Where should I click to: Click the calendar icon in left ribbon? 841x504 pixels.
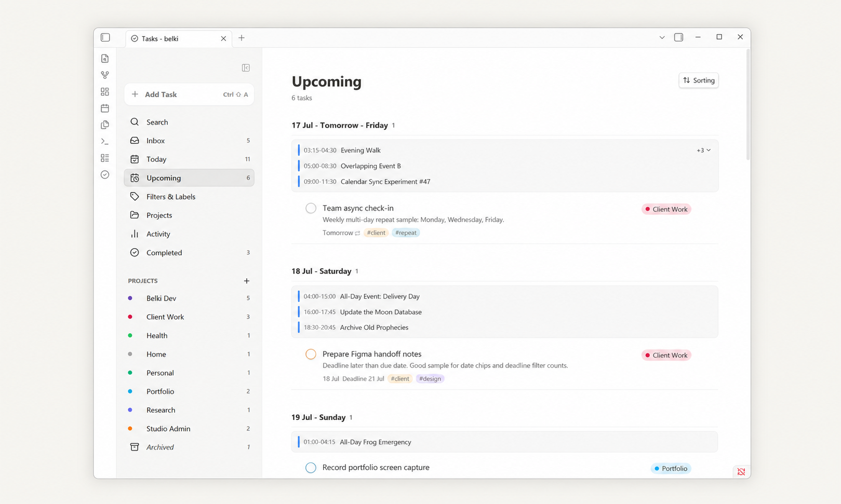105,108
